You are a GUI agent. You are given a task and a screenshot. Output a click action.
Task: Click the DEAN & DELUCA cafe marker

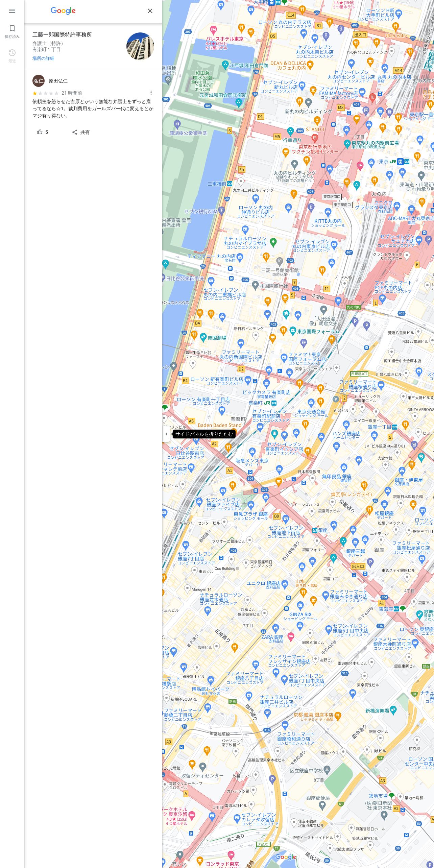310,65
